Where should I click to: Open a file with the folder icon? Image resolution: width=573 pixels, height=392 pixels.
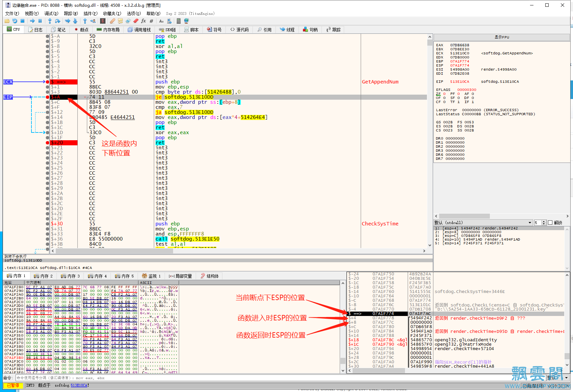click(x=7, y=21)
